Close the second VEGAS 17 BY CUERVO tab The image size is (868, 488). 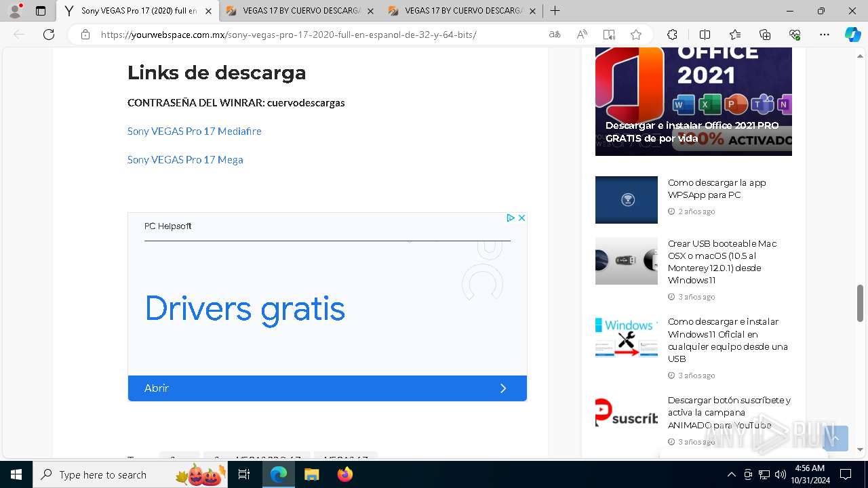pos(370,11)
